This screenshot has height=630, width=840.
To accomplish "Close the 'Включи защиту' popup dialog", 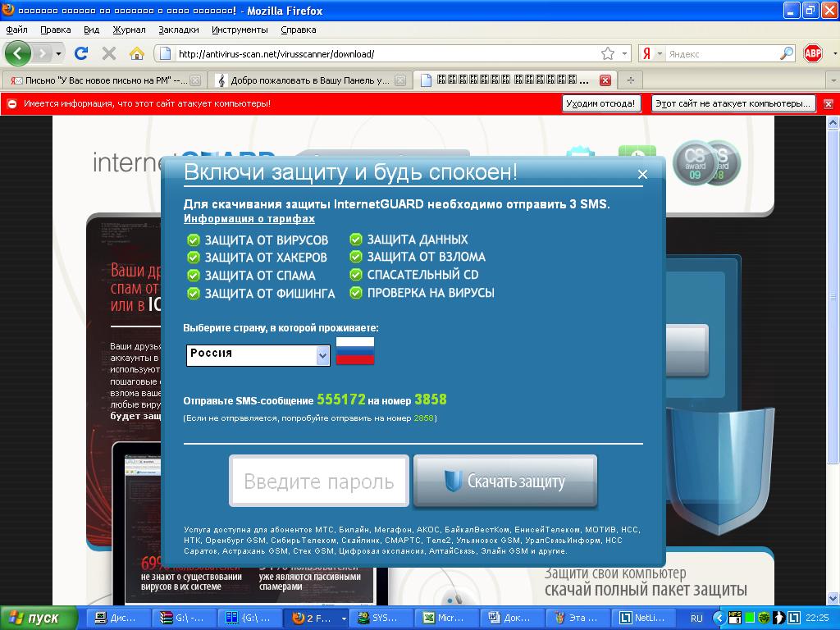I will (x=643, y=174).
